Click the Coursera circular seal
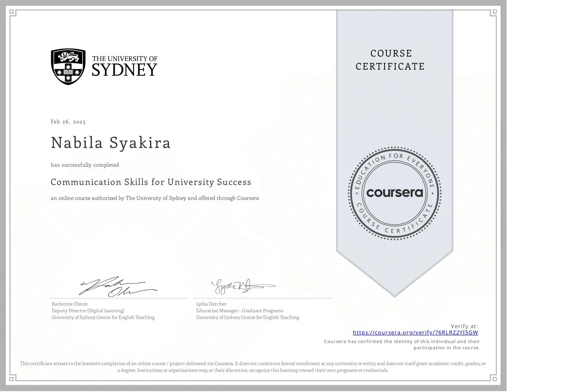Viewport: 586px width, 392px height. 395,193
